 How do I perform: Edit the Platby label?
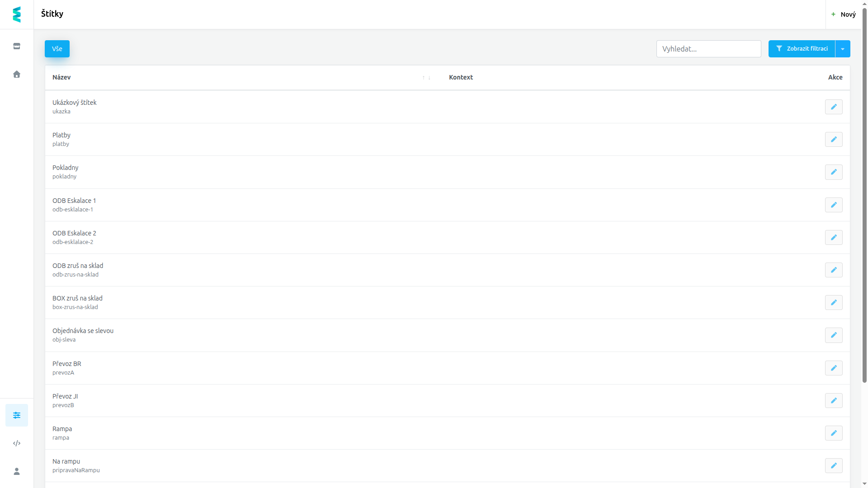pos(834,140)
